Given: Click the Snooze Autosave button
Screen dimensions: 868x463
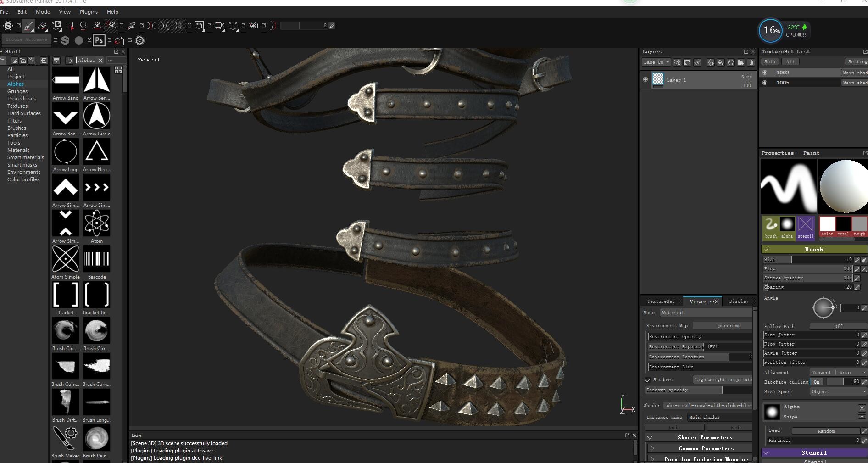Looking at the screenshot, I should click(26, 39).
